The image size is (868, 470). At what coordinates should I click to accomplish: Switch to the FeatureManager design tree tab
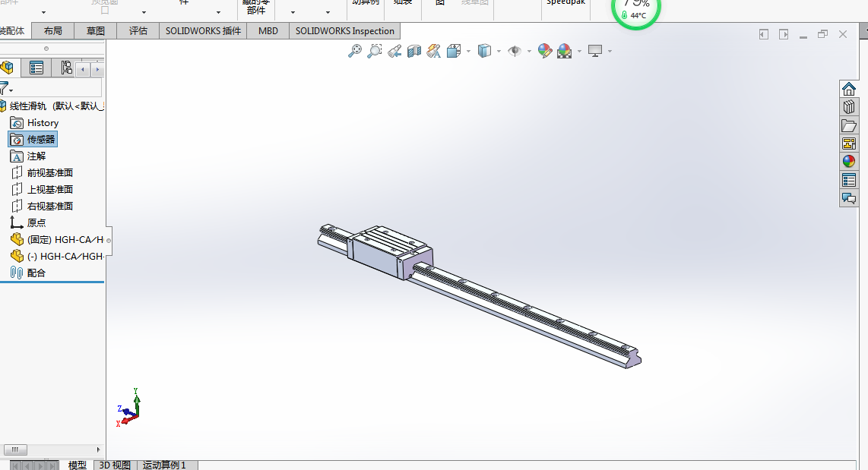click(x=8, y=68)
